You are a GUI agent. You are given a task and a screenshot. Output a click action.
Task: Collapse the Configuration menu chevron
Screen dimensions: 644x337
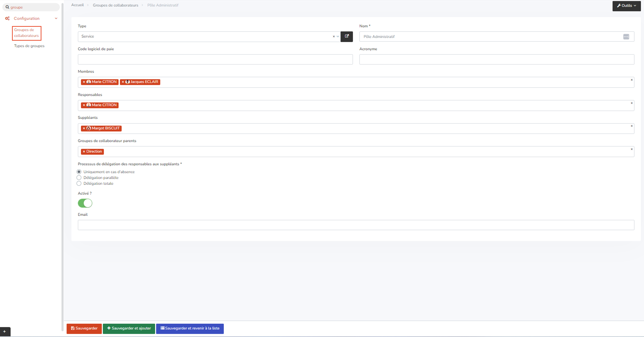click(x=56, y=18)
